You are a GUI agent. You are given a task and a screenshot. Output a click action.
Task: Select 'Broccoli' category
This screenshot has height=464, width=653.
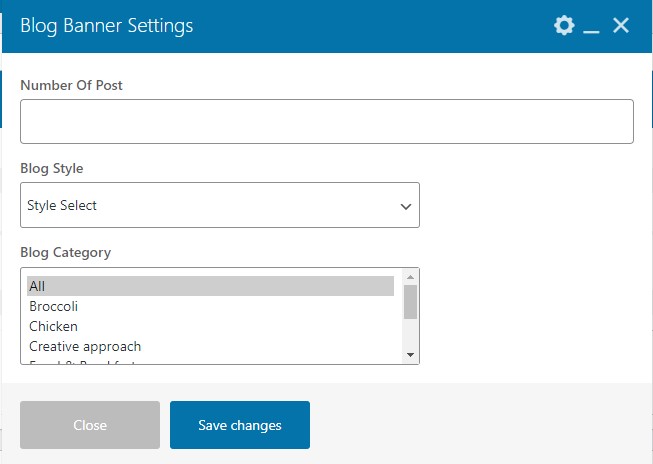[210, 306]
